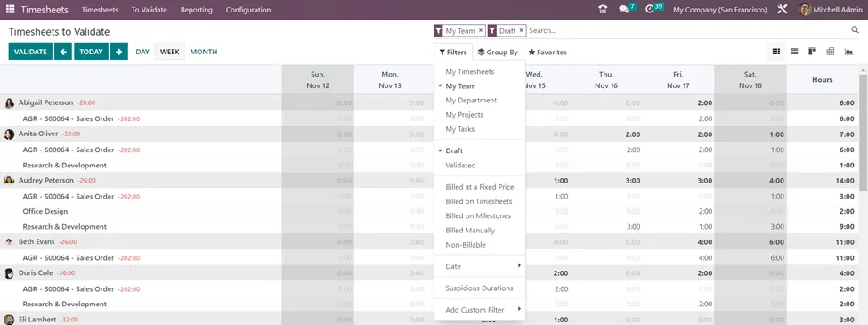Open the Configuration menu
The image size is (868, 325).
coord(248,10)
